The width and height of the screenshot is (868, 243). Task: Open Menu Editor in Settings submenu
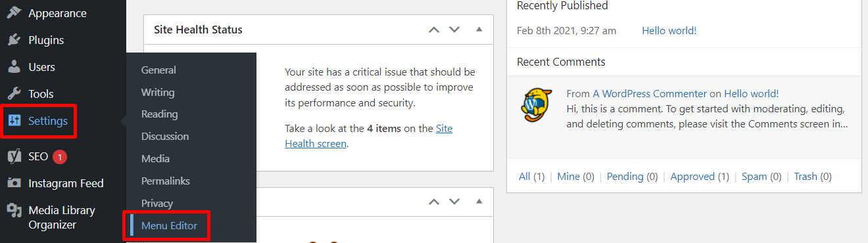click(169, 225)
